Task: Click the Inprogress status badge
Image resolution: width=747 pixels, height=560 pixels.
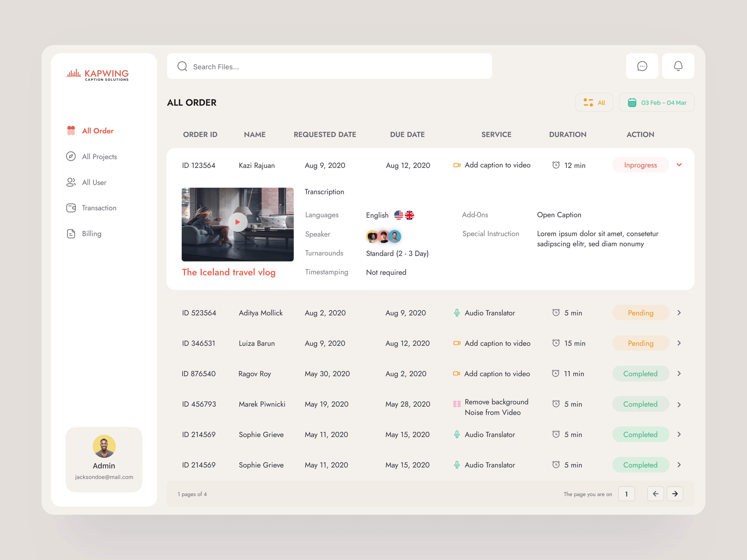Action: [641, 165]
